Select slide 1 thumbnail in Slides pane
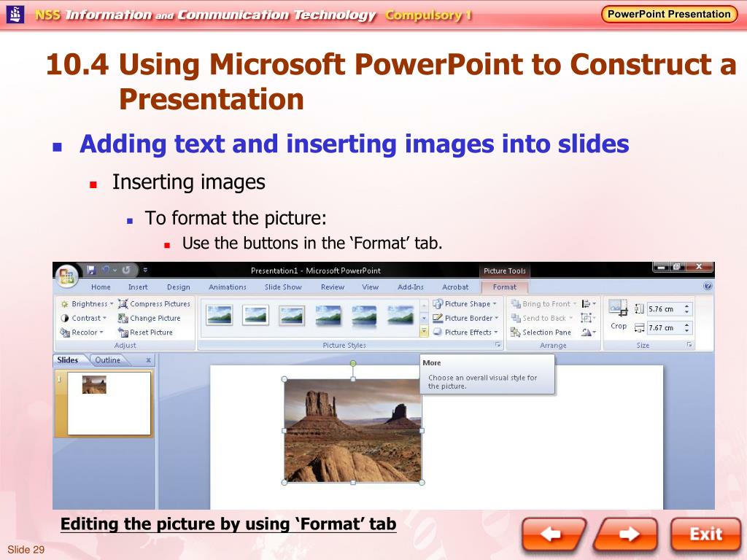This screenshot has width=747, height=560. (109, 403)
